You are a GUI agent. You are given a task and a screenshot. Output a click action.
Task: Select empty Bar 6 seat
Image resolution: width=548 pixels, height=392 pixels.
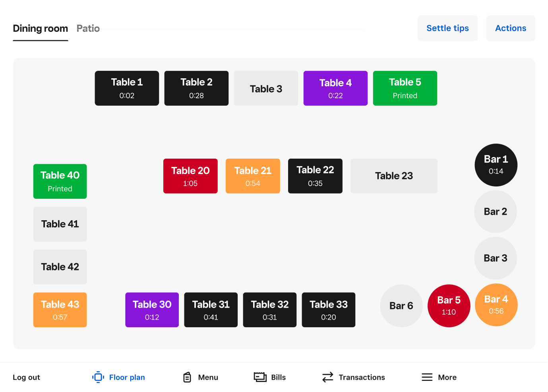tap(401, 305)
